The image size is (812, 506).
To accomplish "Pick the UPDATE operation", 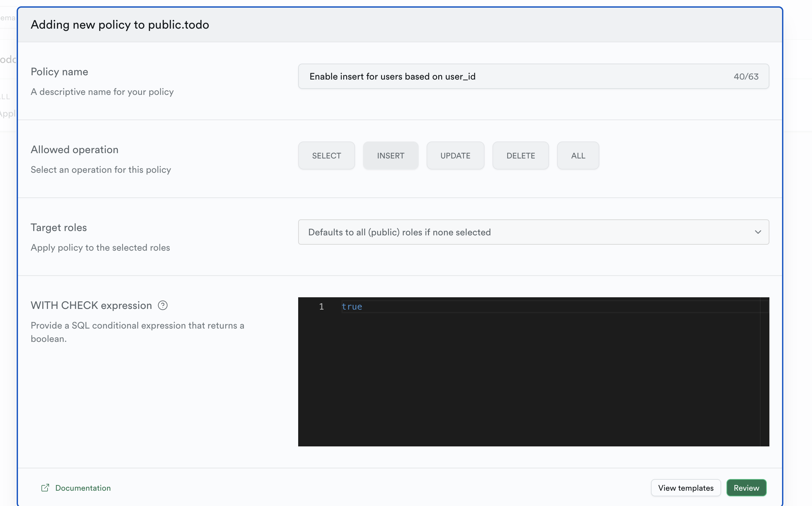I will click(455, 155).
